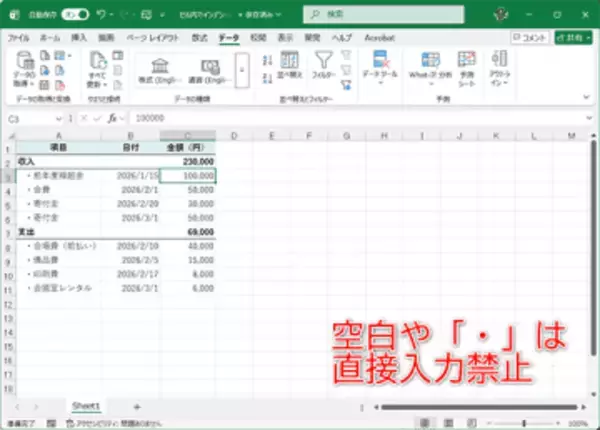Viewport: 600px width, 430px height.
Task: Open the File (ファイル) tab
Action: pos(18,38)
